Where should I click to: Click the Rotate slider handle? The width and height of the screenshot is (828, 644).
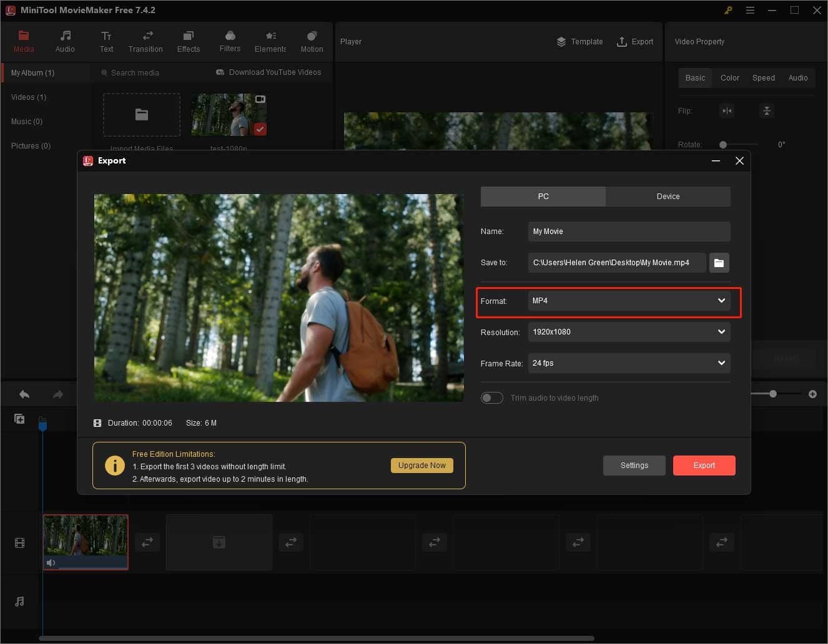click(x=723, y=145)
